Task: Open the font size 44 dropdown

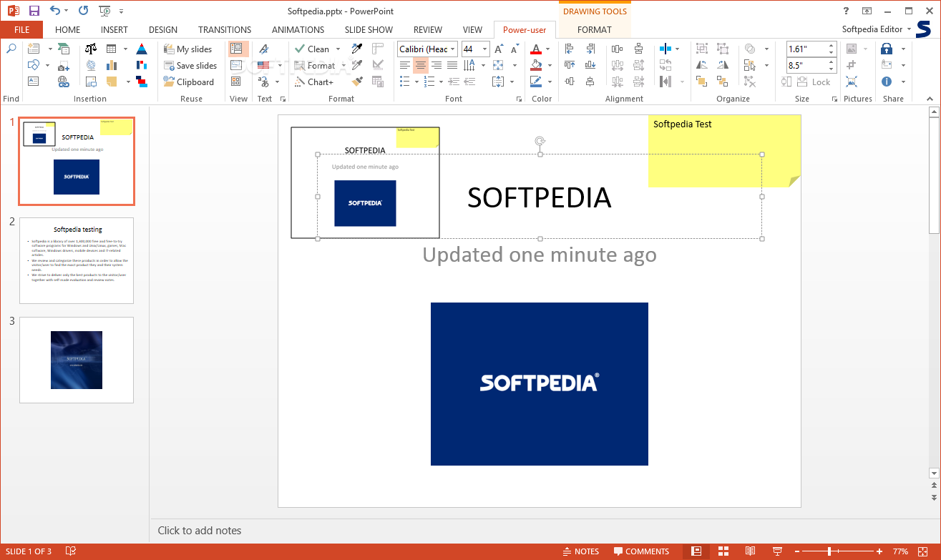Action: click(x=484, y=49)
